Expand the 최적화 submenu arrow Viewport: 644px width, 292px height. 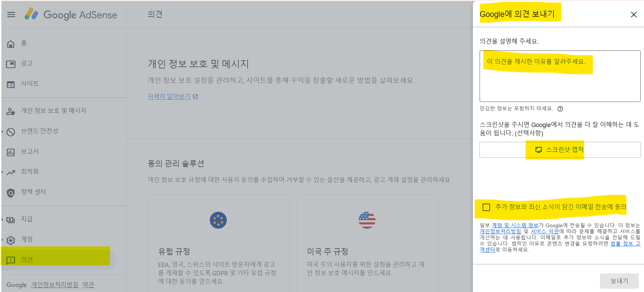coord(2,172)
